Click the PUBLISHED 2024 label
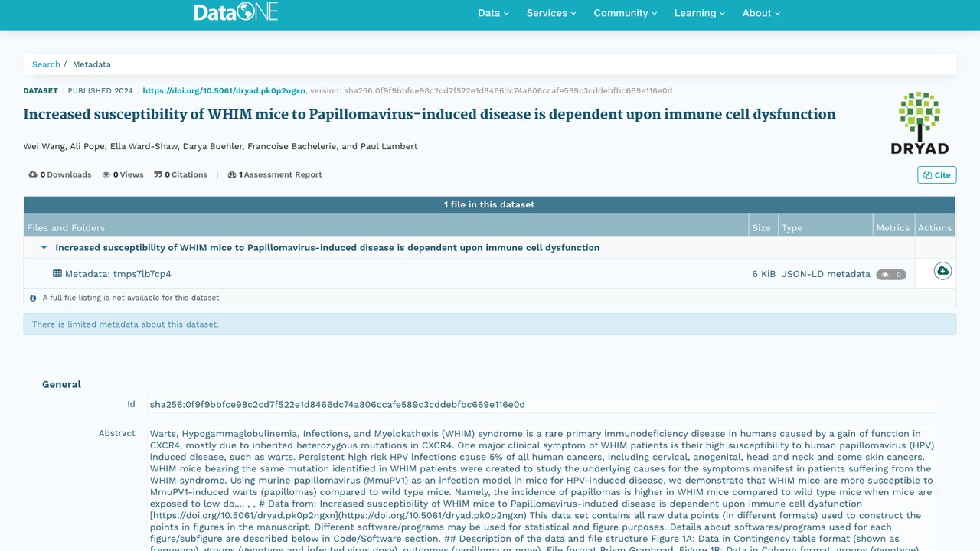The image size is (980, 551). (100, 90)
